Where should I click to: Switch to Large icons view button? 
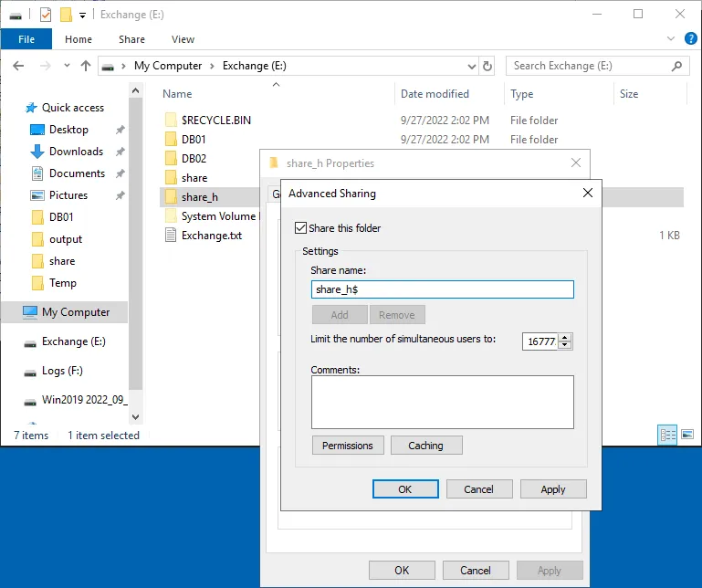(686, 436)
